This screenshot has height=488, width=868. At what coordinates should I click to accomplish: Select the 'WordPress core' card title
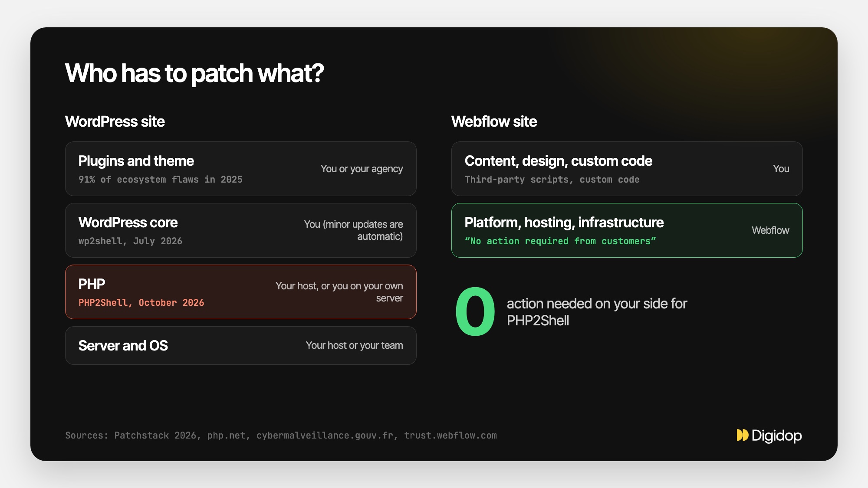(x=128, y=223)
